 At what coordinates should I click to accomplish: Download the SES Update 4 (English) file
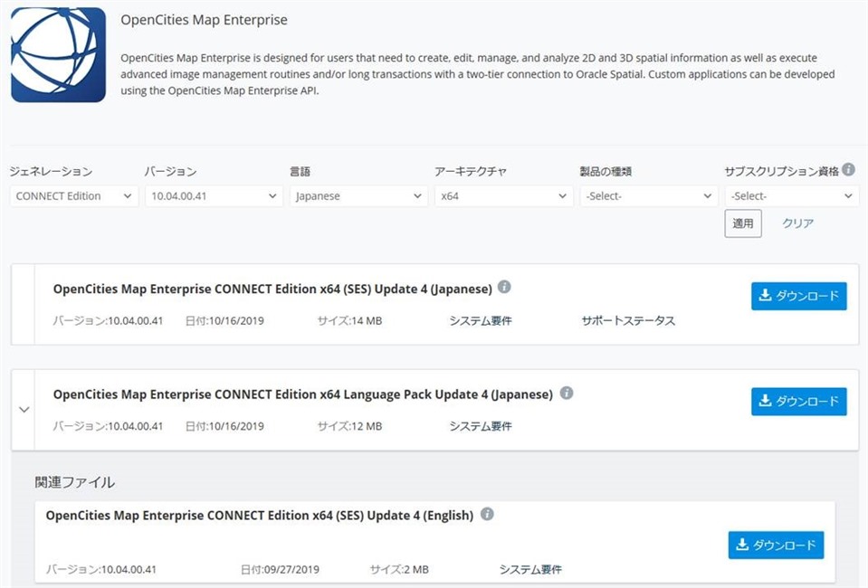(x=776, y=545)
